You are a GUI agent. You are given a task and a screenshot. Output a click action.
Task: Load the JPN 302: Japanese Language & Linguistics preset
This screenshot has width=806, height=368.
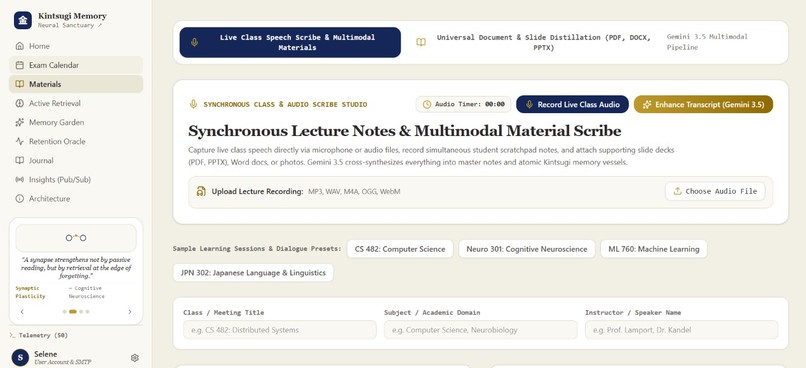pos(253,273)
